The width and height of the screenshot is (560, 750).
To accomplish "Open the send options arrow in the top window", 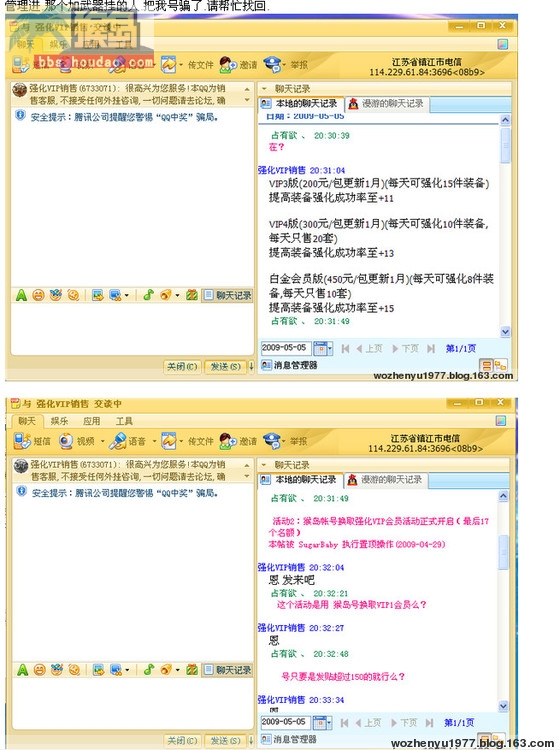I will (251, 366).
